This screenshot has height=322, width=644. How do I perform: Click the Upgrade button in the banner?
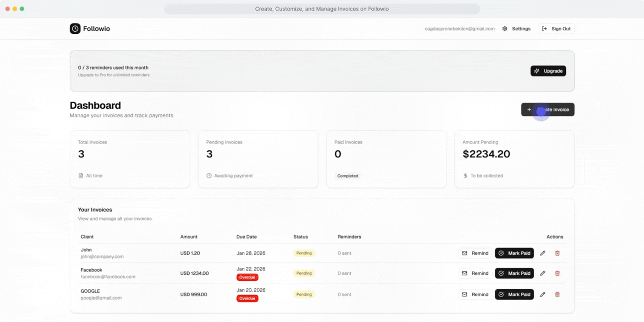548,71
